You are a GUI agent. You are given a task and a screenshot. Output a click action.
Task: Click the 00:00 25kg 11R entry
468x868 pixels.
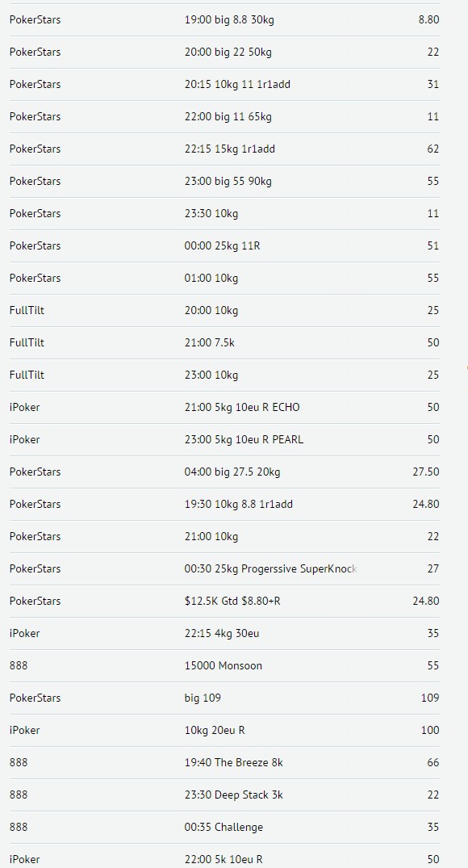[x=224, y=245]
